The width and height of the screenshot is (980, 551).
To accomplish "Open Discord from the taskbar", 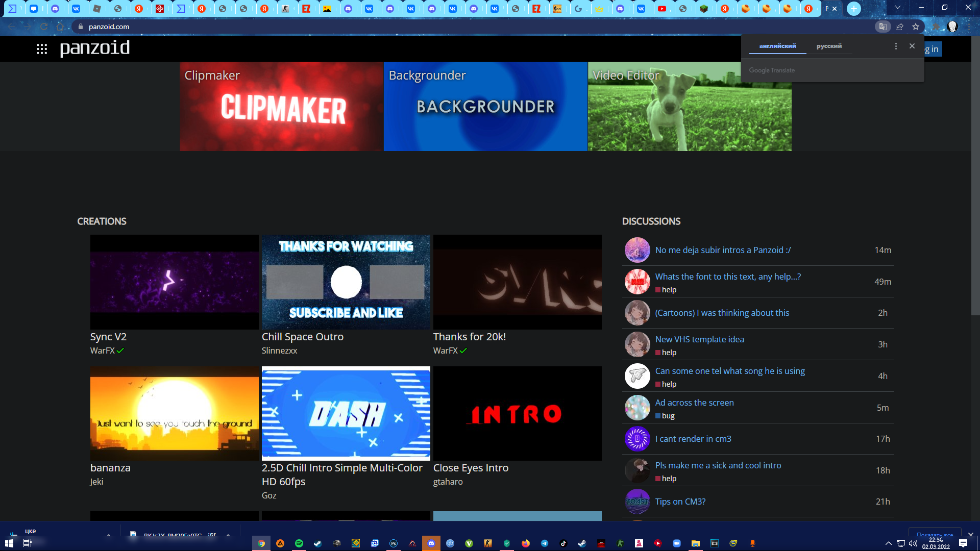I will coord(431,543).
